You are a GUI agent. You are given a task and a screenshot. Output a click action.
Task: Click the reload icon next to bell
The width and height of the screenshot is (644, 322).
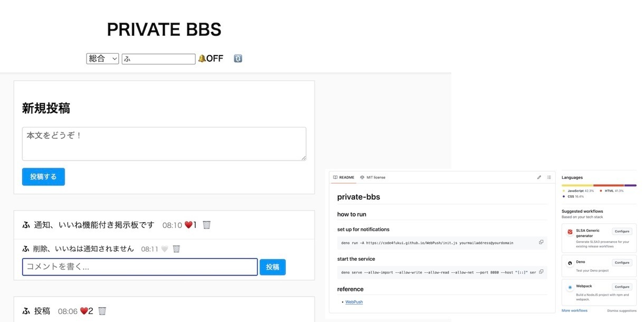click(x=238, y=59)
